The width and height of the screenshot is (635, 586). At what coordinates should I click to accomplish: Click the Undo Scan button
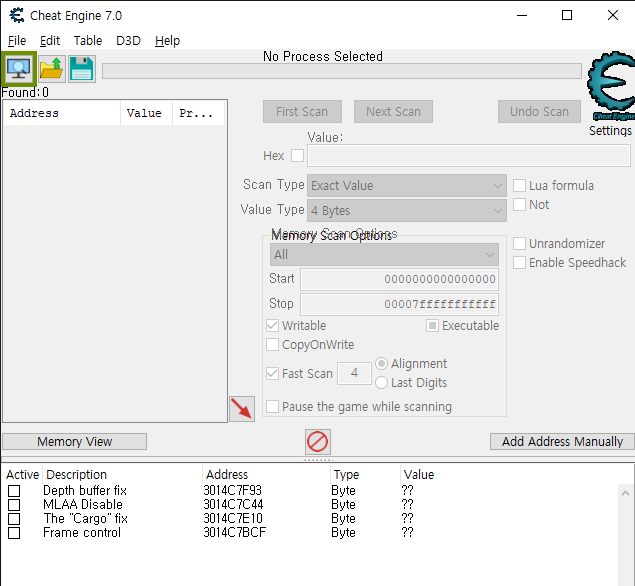tap(539, 111)
